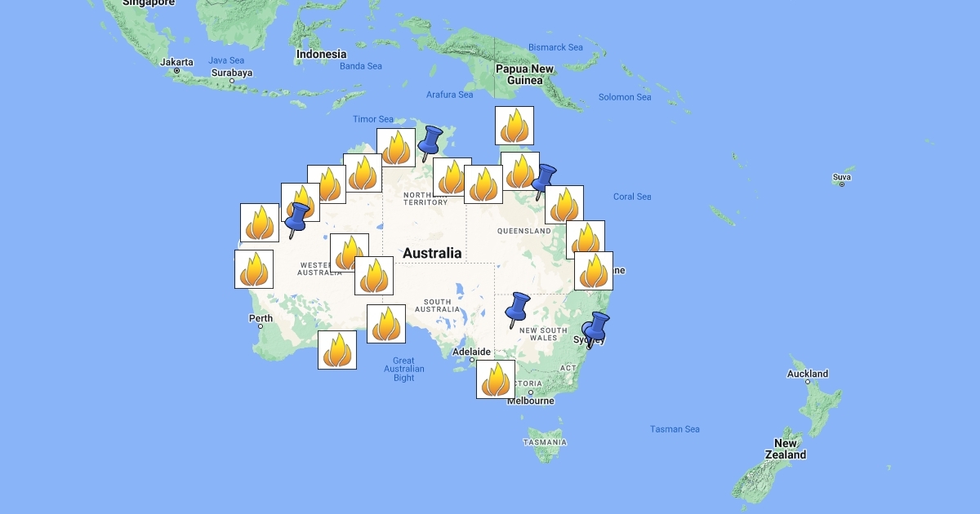Screen dimensions: 980x514
Task: Select the Jakarta city marker
Action: (x=176, y=71)
